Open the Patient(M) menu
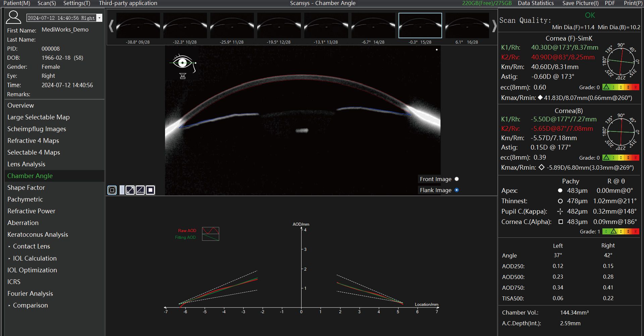Image resolution: width=644 pixels, height=336 pixels. (17, 3)
